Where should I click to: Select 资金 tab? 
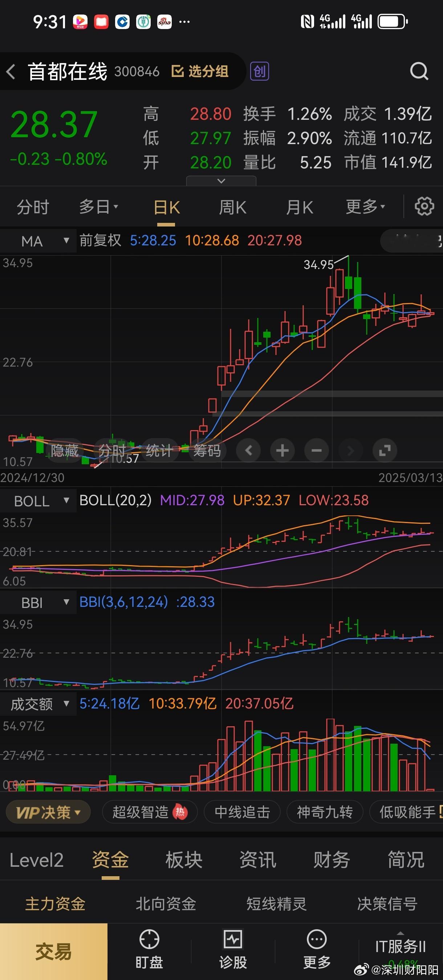coord(110,860)
